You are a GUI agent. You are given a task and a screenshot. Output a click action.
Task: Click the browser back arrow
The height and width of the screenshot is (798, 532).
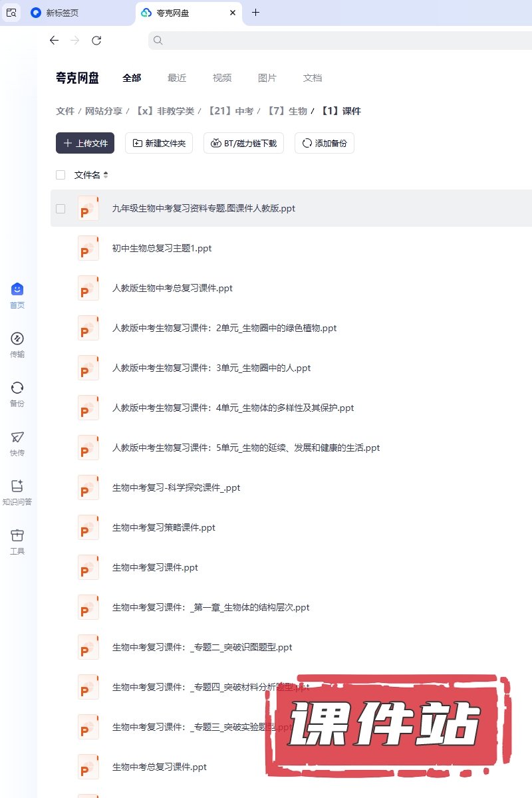tap(55, 41)
